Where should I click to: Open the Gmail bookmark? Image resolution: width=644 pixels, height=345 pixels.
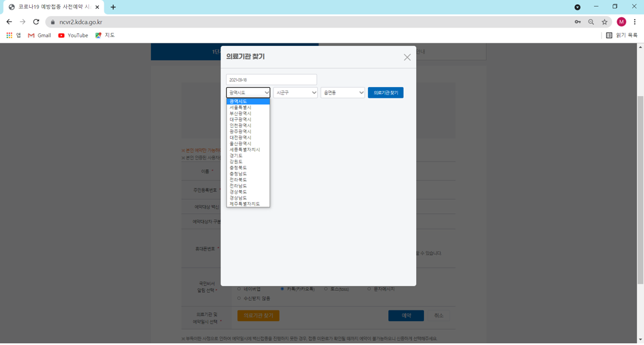pos(39,35)
